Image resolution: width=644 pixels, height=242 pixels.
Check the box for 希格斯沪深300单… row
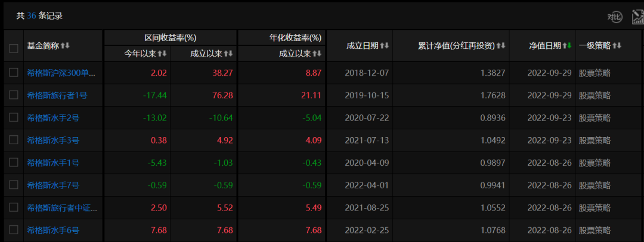pos(14,72)
